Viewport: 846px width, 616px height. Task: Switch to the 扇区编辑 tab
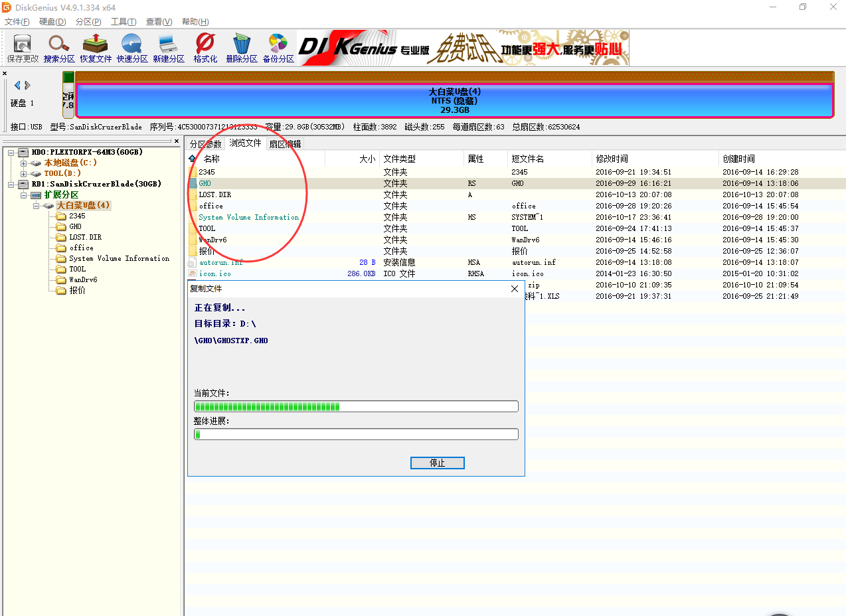click(x=285, y=144)
